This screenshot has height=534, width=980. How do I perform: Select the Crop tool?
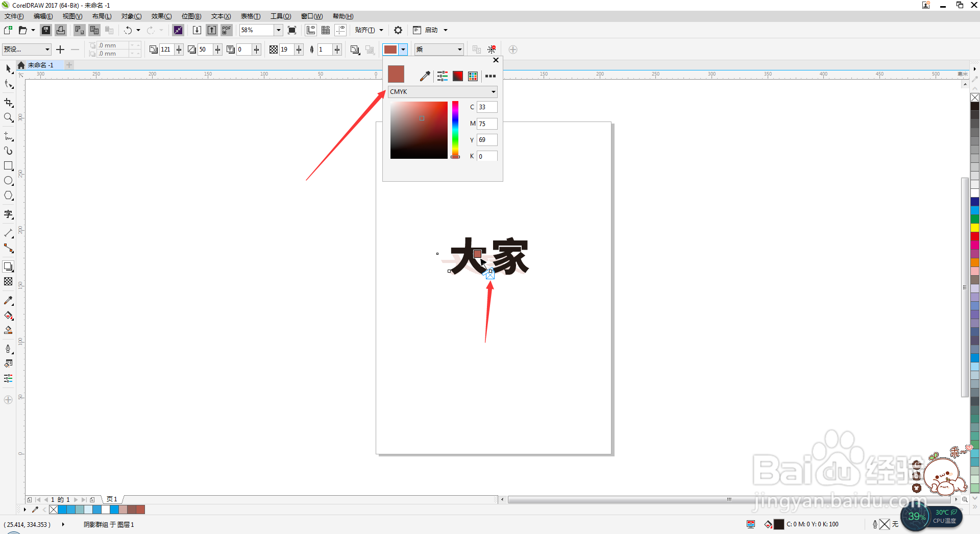pos(8,103)
